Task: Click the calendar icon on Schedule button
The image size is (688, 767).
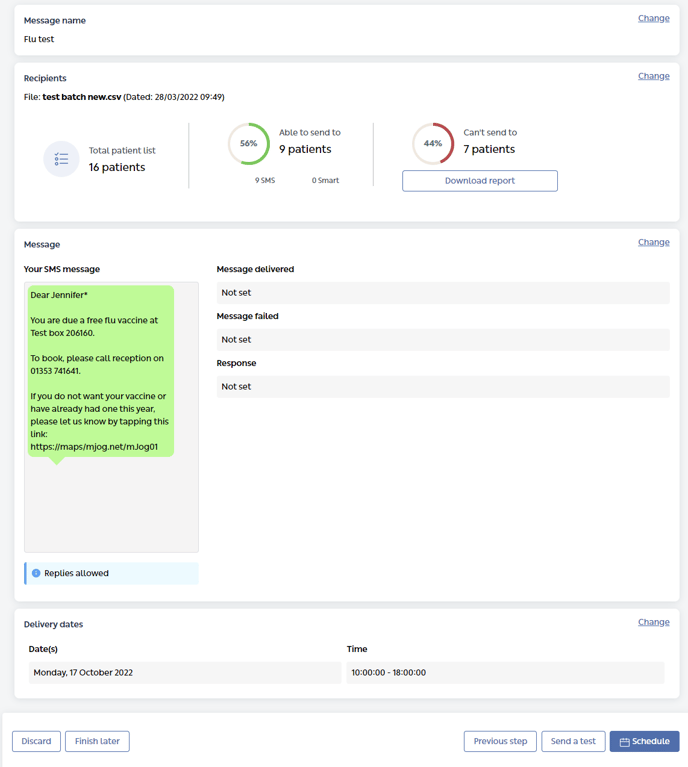Action: [624, 742]
